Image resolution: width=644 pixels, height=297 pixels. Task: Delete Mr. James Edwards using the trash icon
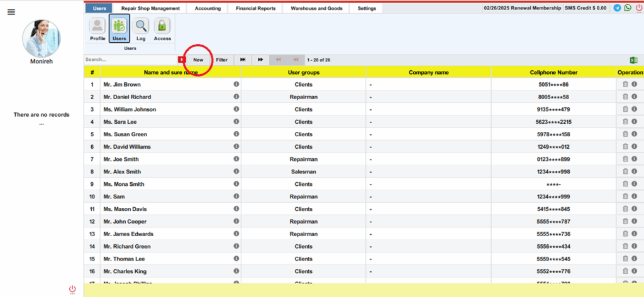[626, 234]
